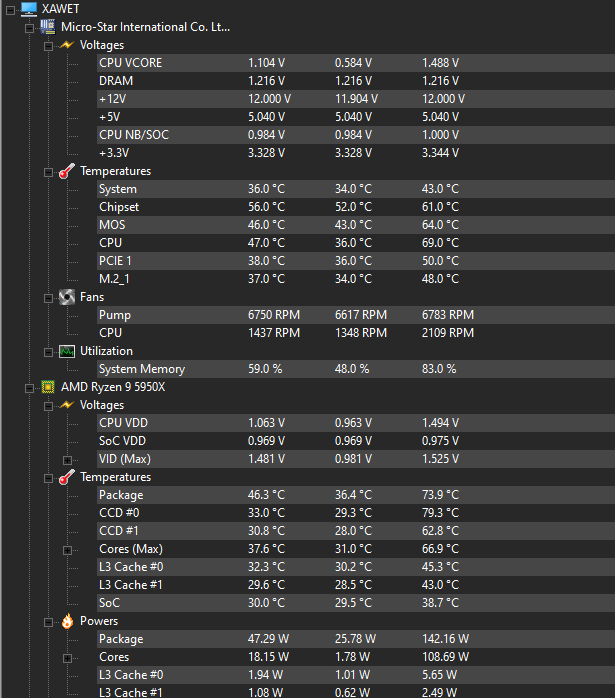The image size is (615, 698).
Task: Collapse the Ryzen Temperatures group
Action: (48, 479)
